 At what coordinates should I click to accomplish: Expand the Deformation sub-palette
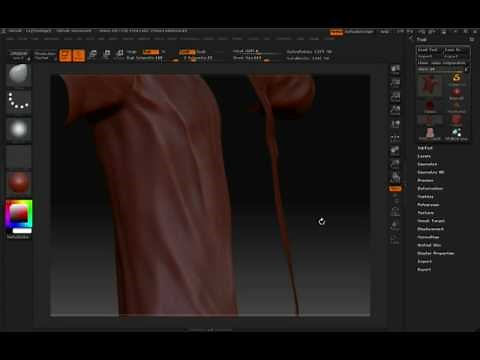click(x=430, y=188)
